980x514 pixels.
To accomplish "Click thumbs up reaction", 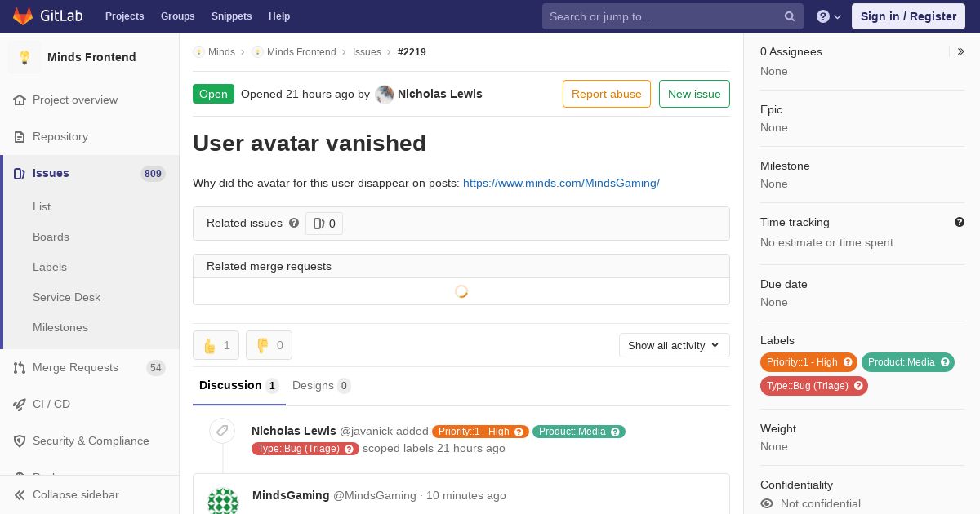I will coord(216,345).
